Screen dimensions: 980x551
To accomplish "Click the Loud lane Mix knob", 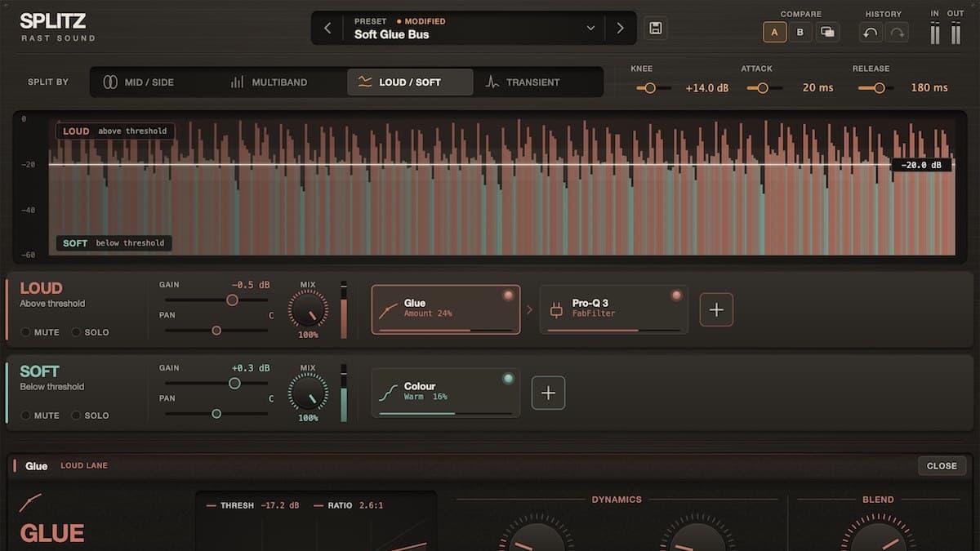I will 308,310.
